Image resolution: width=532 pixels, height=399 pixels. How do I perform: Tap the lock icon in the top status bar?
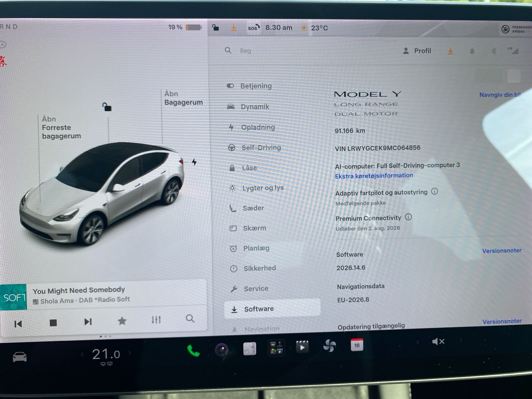(215, 28)
